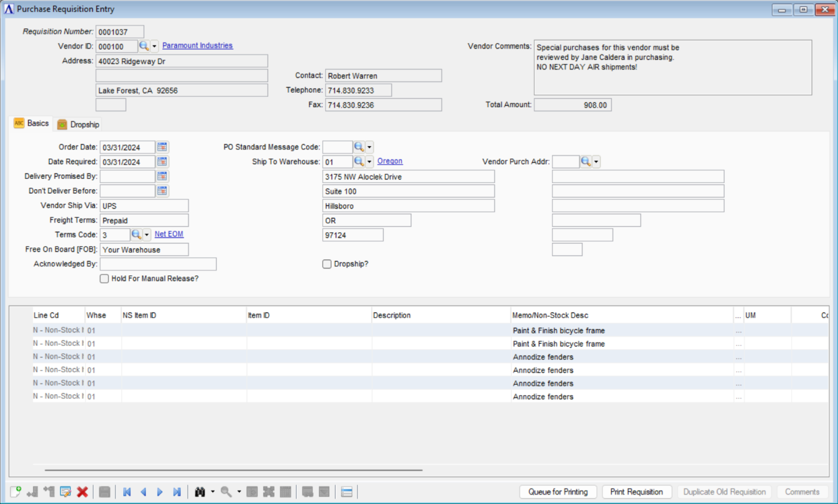Open the Order Date calendar picker

(163, 147)
